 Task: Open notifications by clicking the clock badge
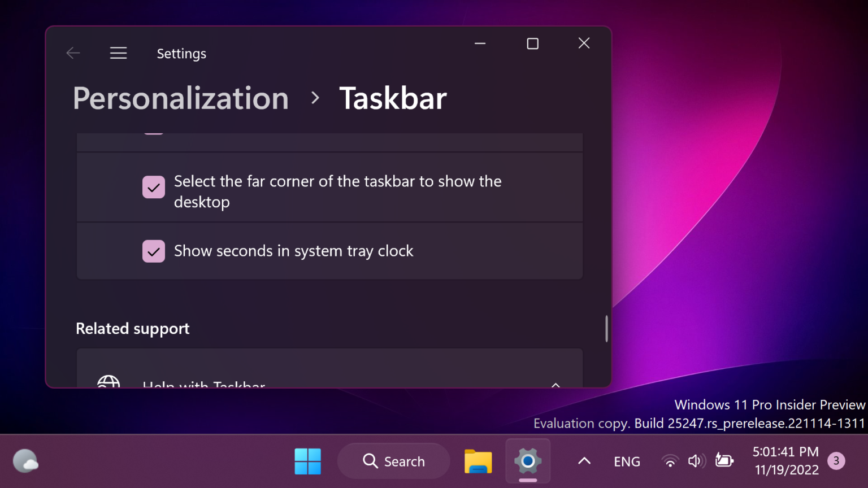(x=836, y=461)
